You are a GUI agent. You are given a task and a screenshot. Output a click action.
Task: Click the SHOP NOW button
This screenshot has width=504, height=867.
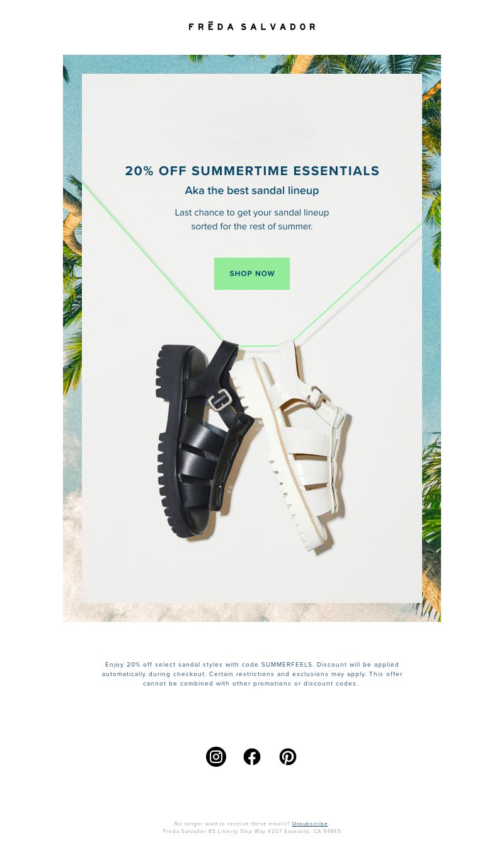click(252, 273)
